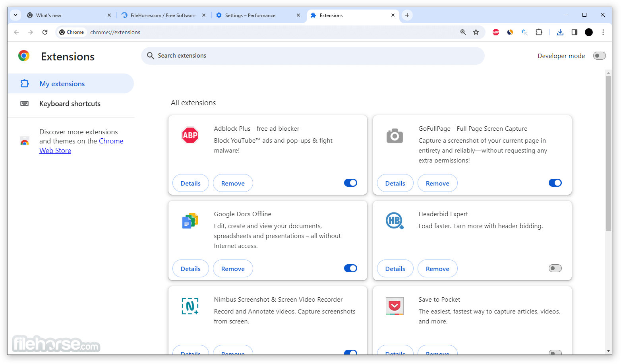Disable Google Docs Offline toggle
This screenshot has height=364, width=621.
click(x=350, y=268)
